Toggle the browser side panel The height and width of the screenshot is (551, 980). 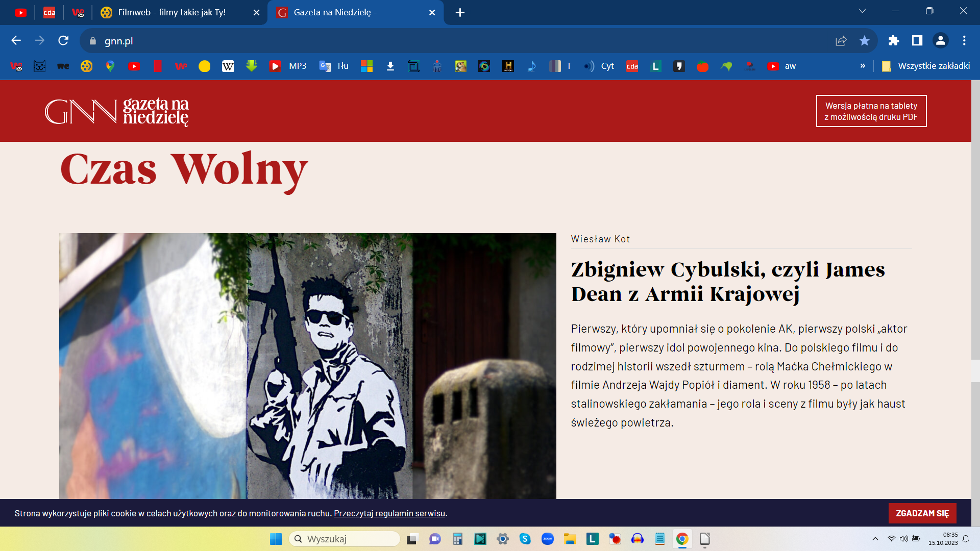tap(917, 41)
